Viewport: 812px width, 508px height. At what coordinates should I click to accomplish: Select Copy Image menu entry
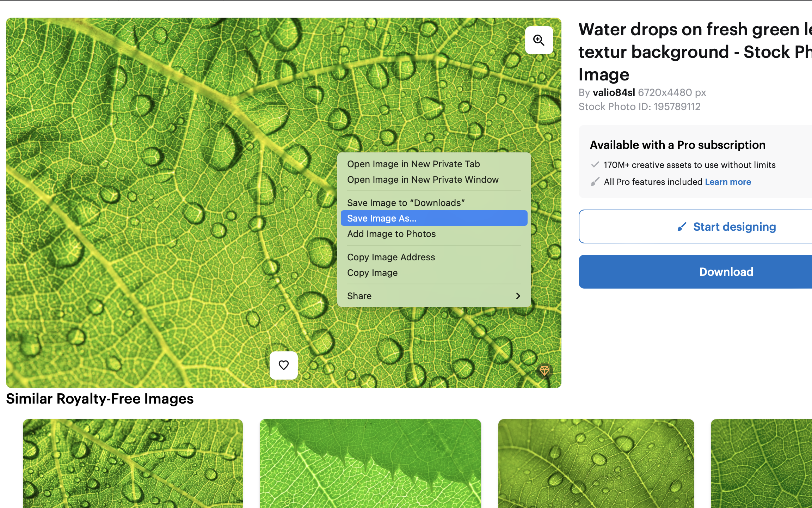pos(434,273)
